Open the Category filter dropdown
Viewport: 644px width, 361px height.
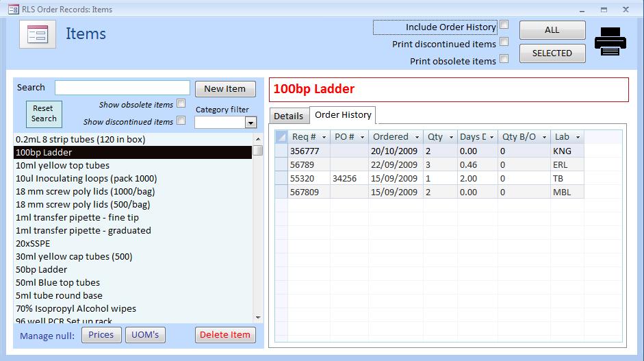coord(250,123)
